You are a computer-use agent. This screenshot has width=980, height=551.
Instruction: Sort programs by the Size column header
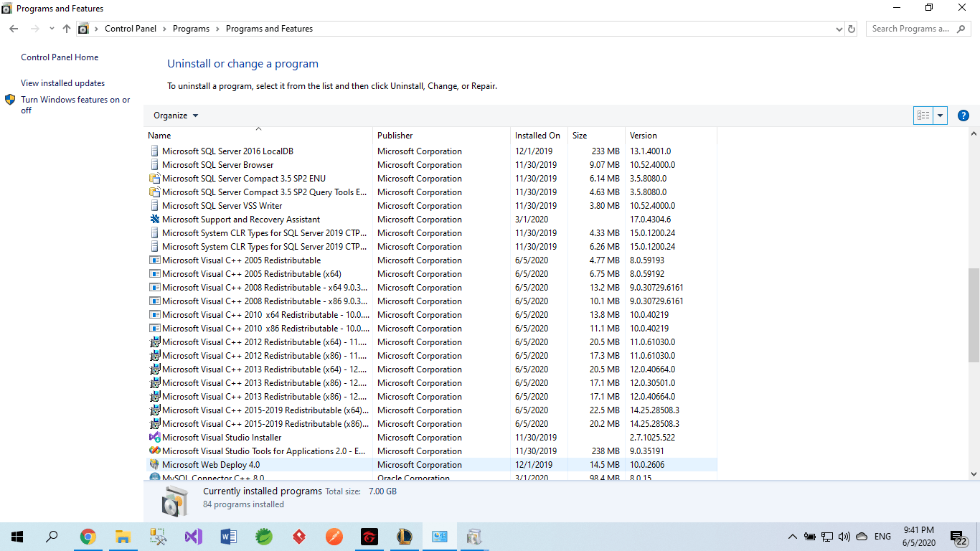(x=596, y=135)
